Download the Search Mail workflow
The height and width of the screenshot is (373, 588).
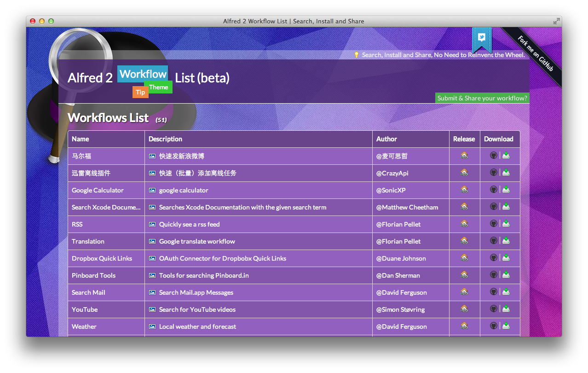coord(506,291)
